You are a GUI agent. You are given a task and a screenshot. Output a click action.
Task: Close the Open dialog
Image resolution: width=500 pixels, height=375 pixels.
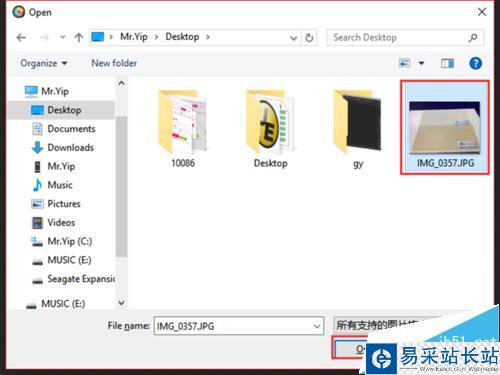pyautogui.click(x=482, y=12)
